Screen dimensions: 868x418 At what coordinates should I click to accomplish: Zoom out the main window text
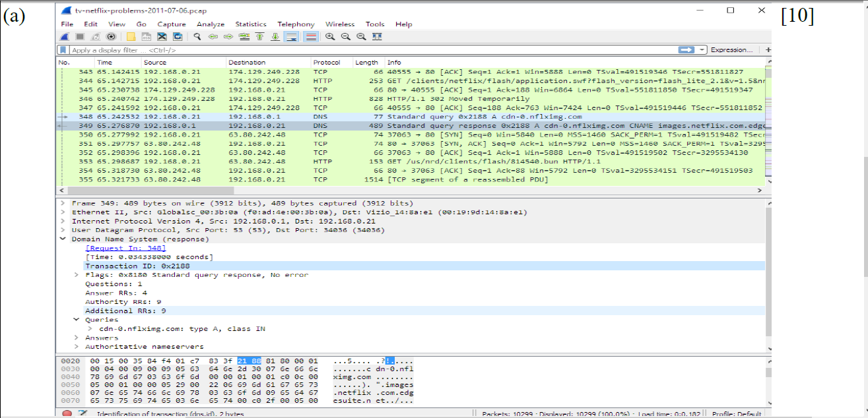tap(345, 36)
